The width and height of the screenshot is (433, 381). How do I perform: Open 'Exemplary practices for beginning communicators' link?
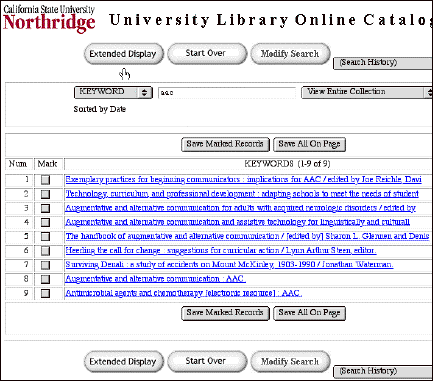pyautogui.click(x=243, y=180)
